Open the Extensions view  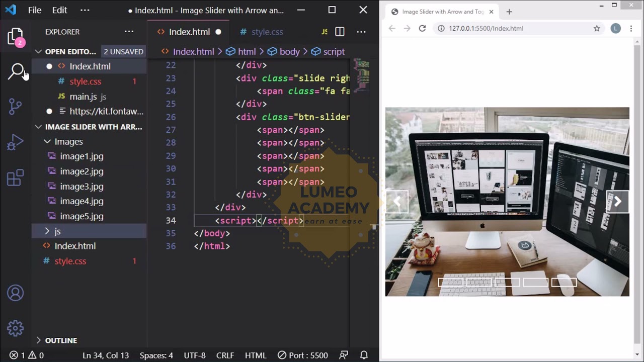click(x=16, y=177)
